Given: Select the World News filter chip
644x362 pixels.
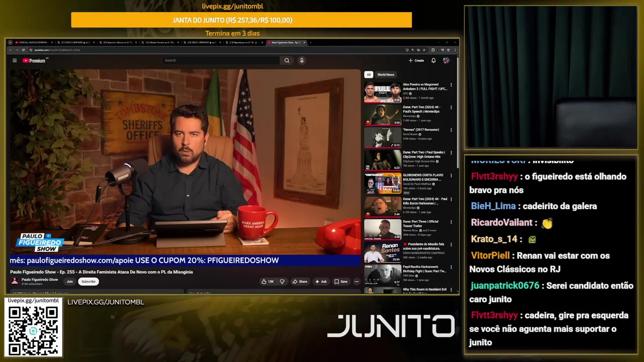Looking at the screenshot, I should (x=386, y=74).
